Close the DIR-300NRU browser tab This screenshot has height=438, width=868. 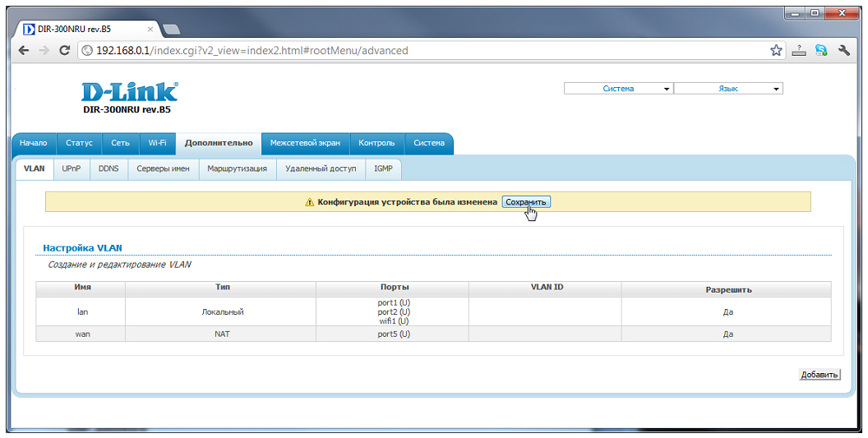coord(150,29)
